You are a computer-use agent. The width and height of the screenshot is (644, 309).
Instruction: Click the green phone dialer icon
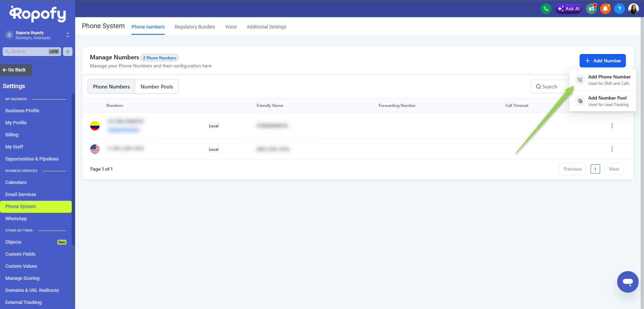[546, 9]
